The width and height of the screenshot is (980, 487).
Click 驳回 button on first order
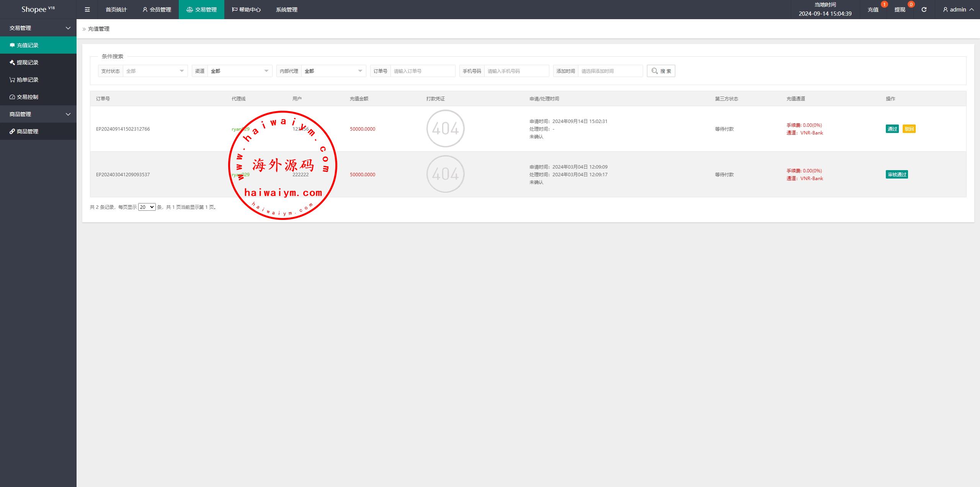point(909,129)
